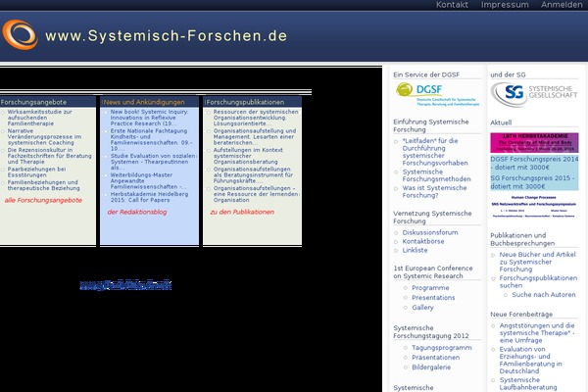Open DGSF Forschungspreis 2014 announcement
This screenshot has width=588, height=392.
(534, 164)
